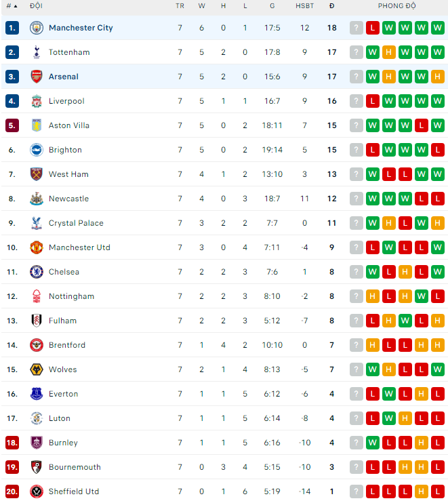Click the Tottenham club crest
This screenshot has height=503, width=448.
click(36, 52)
